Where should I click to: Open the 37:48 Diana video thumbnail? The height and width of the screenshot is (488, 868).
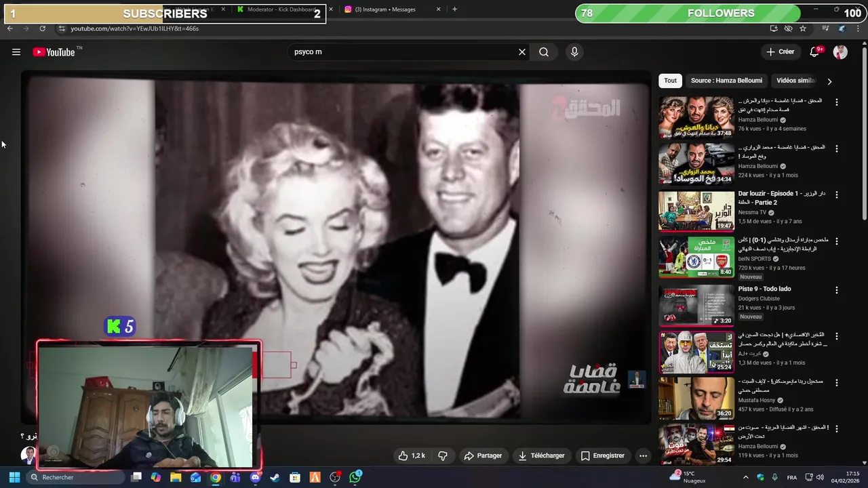coord(696,117)
